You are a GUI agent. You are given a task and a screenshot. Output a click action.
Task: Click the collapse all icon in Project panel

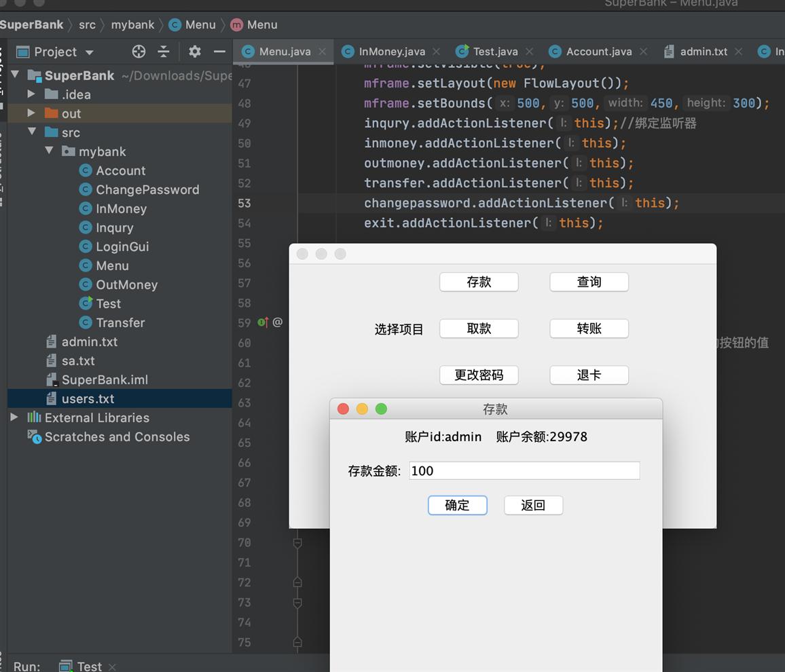(164, 52)
